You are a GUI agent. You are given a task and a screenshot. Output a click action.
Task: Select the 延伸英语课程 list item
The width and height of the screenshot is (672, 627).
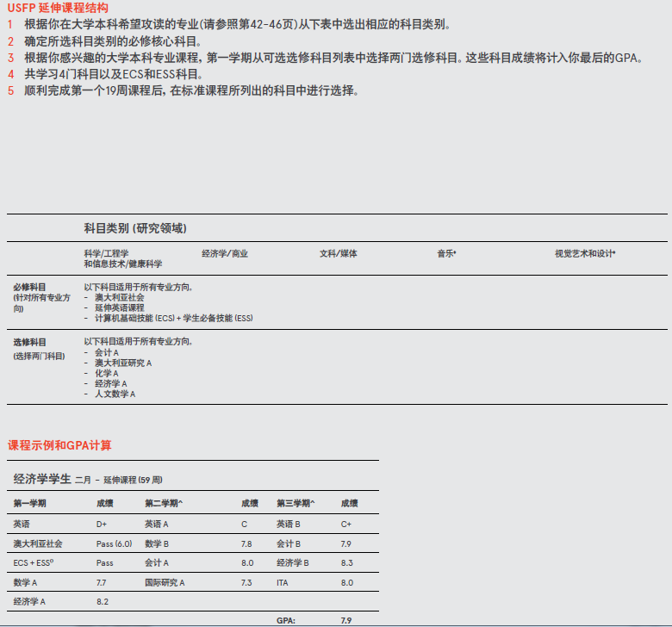[119, 307]
